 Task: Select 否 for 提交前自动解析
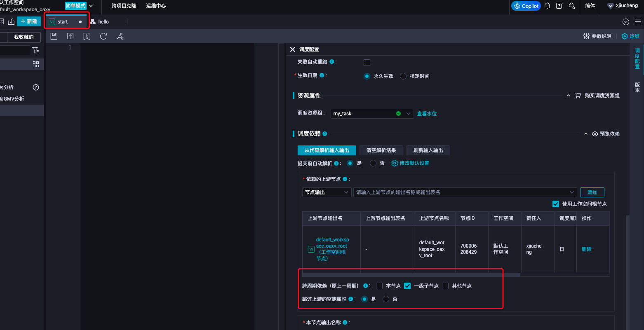(x=373, y=163)
